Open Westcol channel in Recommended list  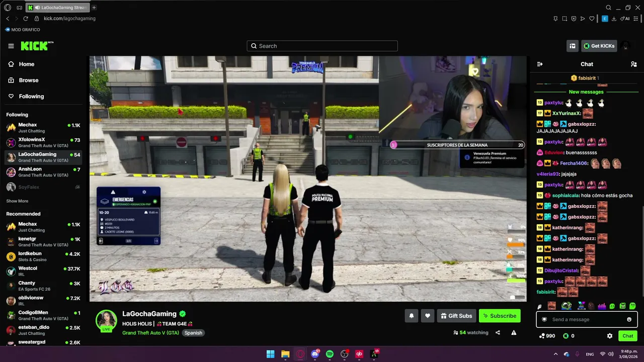43,271
